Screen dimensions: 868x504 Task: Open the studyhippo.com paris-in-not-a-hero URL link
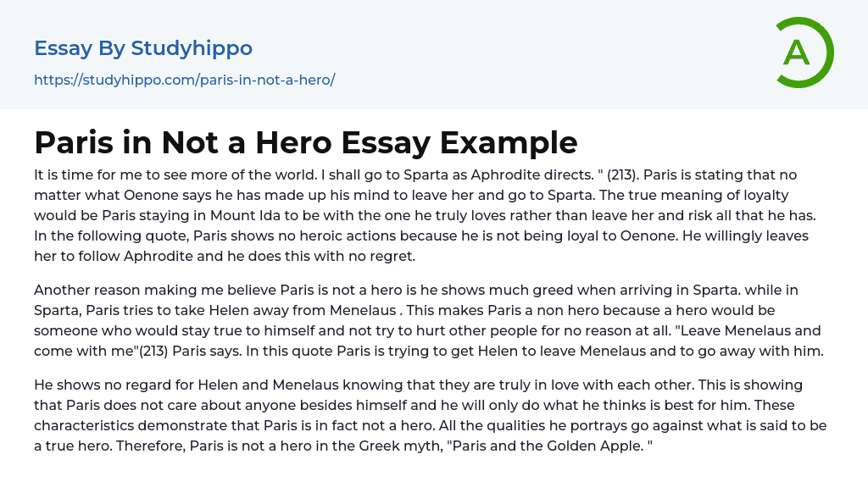point(184,80)
